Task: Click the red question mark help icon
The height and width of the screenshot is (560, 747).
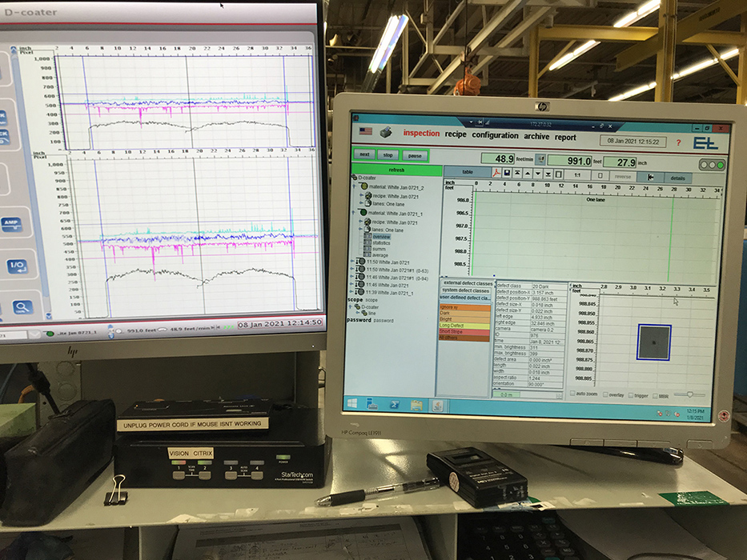Action: (679, 143)
